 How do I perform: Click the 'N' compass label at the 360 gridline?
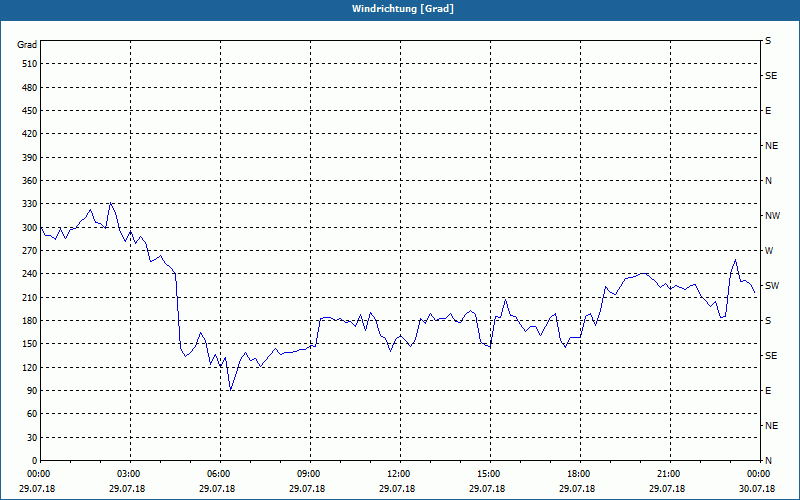(x=768, y=181)
